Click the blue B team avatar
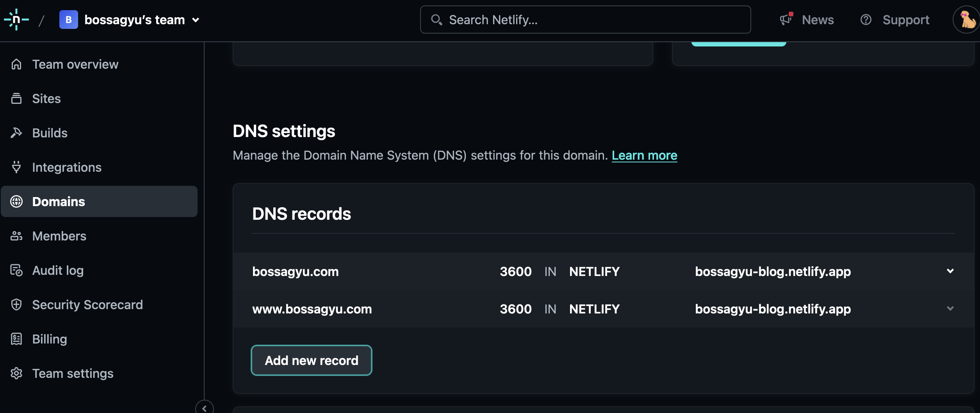This screenshot has height=413, width=980. tap(69, 20)
